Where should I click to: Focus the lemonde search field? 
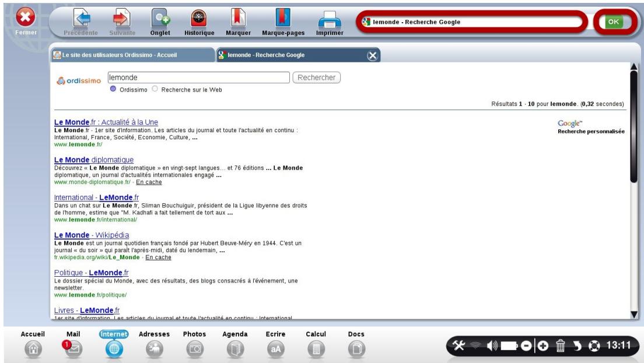(x=198, y=77)
